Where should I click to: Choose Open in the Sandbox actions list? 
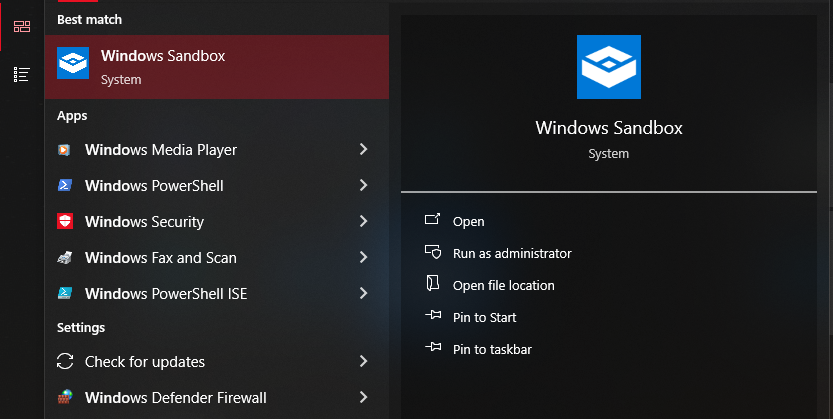(x=469, y=221)
